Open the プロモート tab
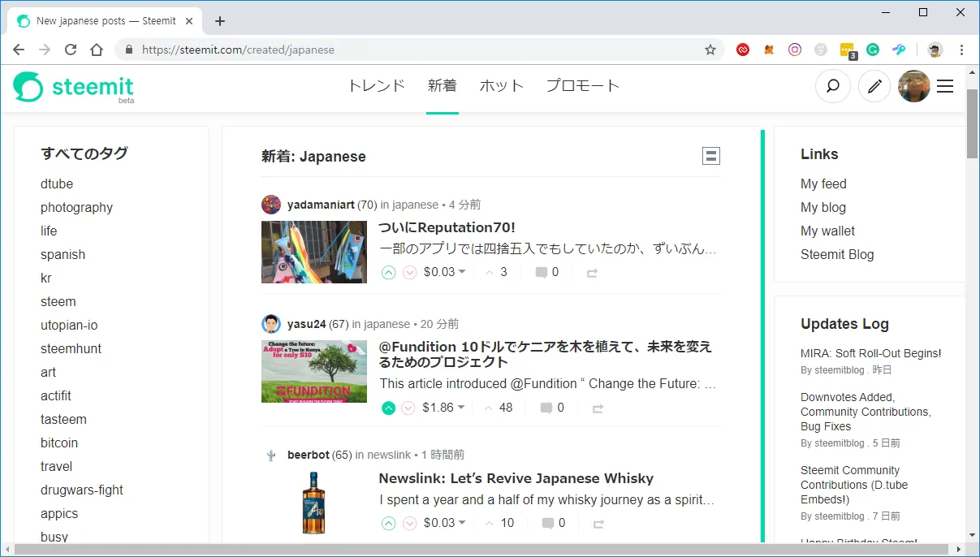The image size is (980, 557). [x=583, y=85]
